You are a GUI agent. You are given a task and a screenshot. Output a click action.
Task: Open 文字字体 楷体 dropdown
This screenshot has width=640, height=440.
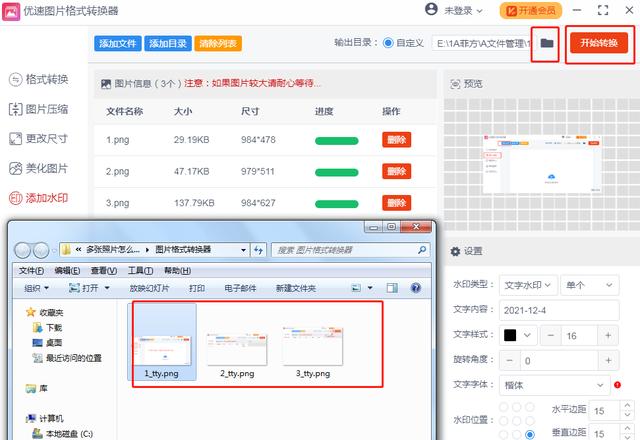pyautogui.click(x=555, y=385)
